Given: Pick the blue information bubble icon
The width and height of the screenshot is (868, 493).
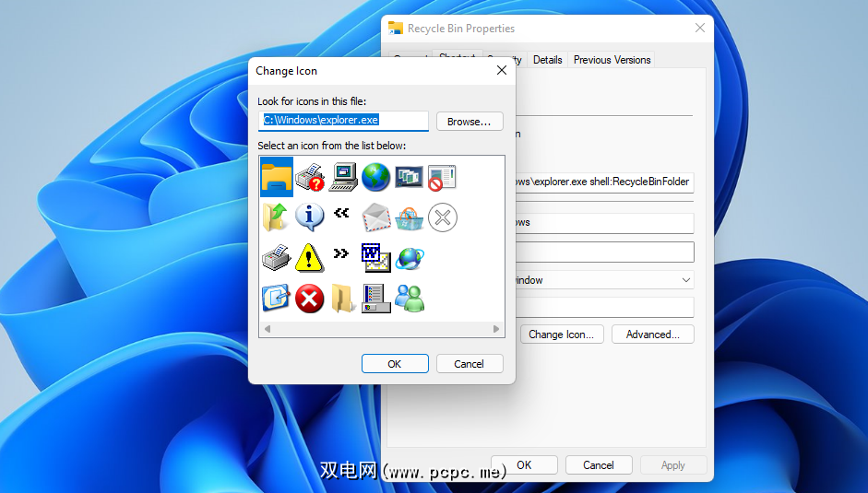Looking at the screenshot, I should tap(309, 217).
